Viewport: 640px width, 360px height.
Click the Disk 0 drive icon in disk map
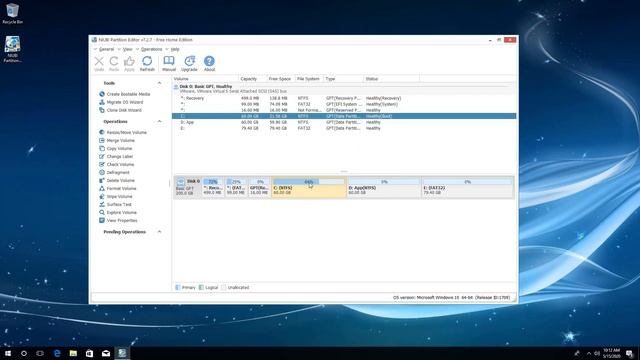coord(181,182)
